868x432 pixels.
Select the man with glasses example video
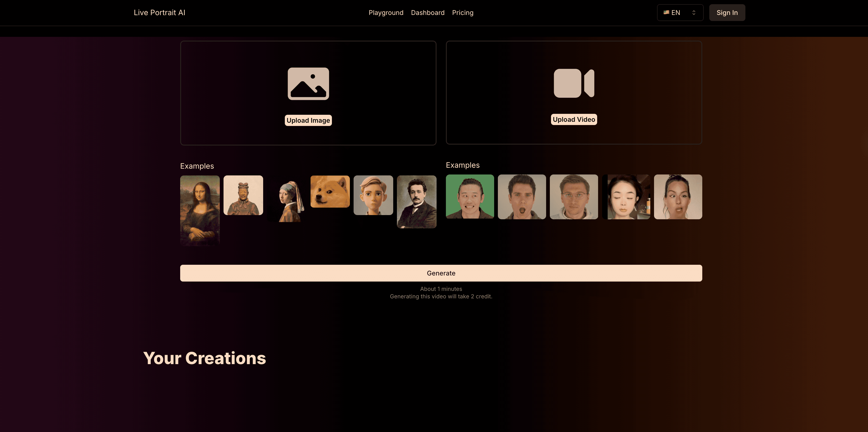coord(573,197)
